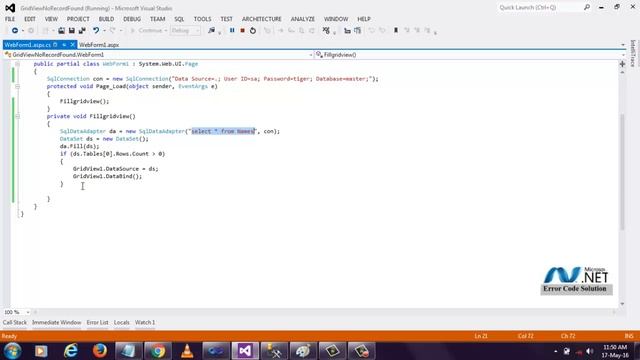This screenshot has height=360, width=640.
Task: Open the HELP menu
Action: 364,19
